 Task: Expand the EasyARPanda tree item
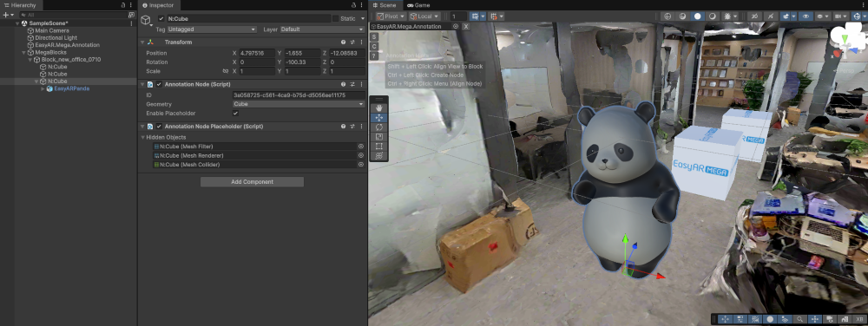click(43, 88)
